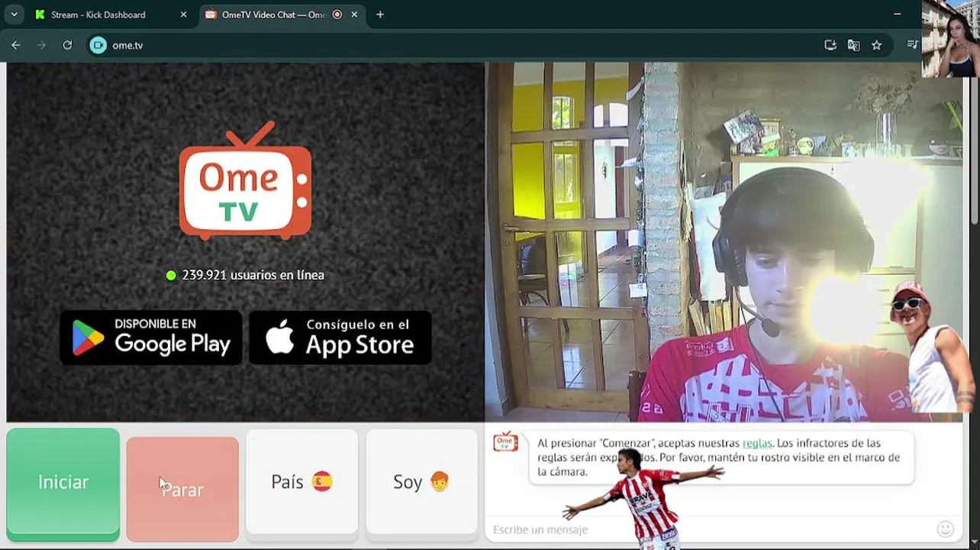Click the translate page icon
The height and width of the screenshot is (550, 980).
point(853,45)
